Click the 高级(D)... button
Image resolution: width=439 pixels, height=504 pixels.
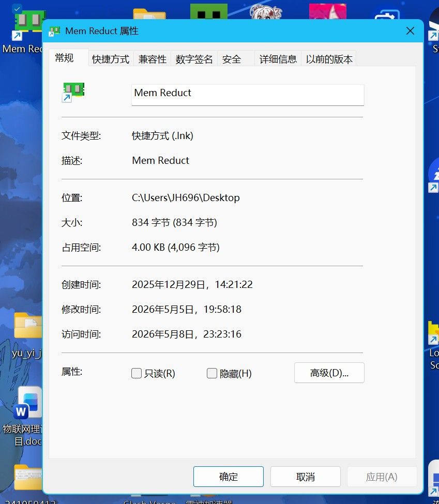click(x=329, y=373)
